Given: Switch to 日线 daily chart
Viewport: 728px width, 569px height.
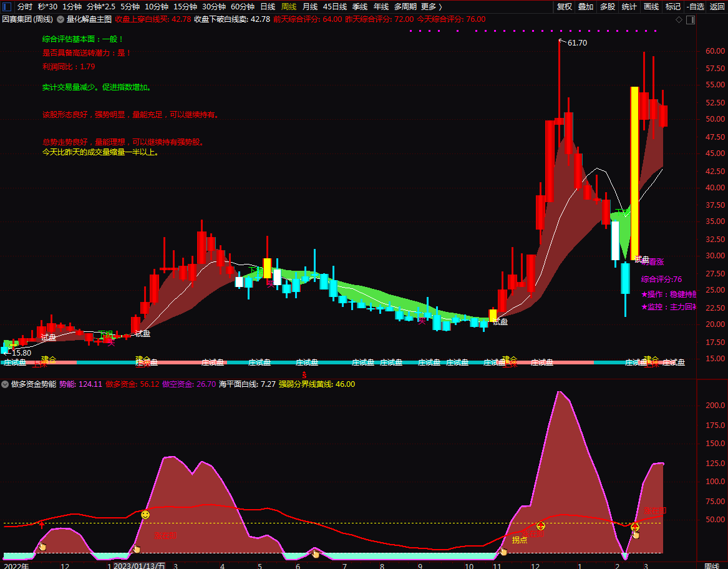Looking at the screenshot, I should pyautogui.click(x=268, y=6).
